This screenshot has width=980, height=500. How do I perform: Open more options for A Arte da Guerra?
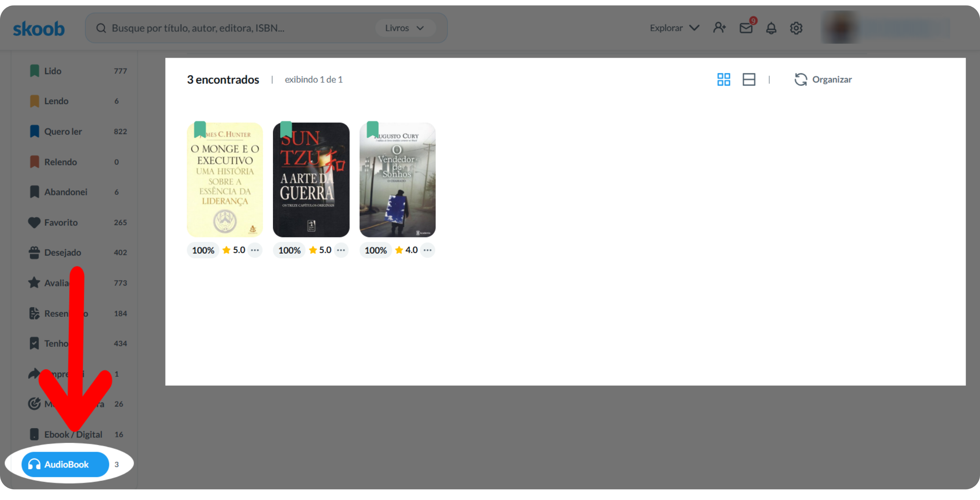pyautogui.click(x=341, y=250)
